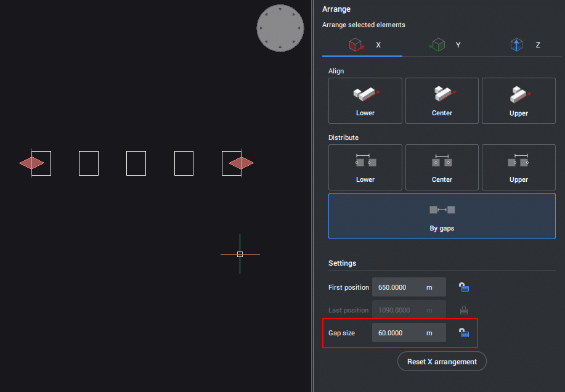Click the Gap size value field
This screenshot has height=392, width=565.
tap(409, 333)
